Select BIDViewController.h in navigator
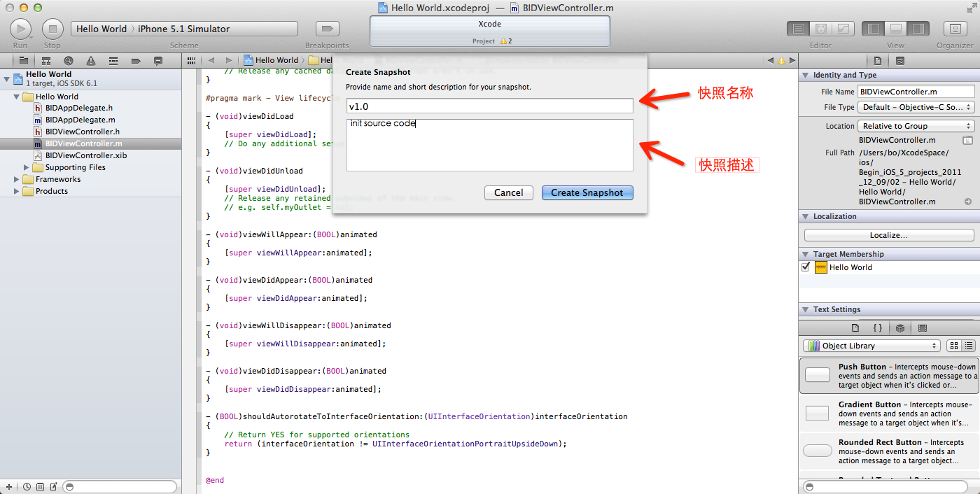 (x=82, y=132)
